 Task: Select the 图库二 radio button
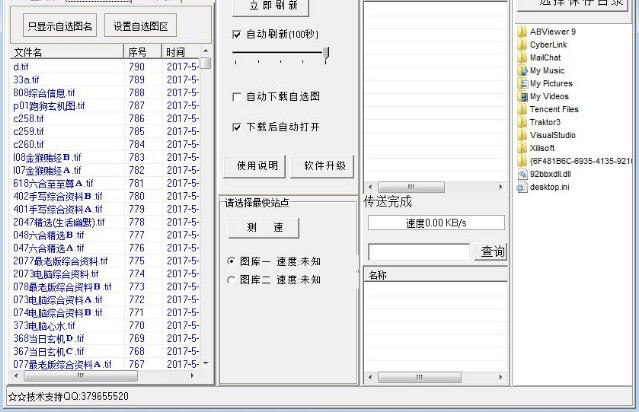point(231,280)
